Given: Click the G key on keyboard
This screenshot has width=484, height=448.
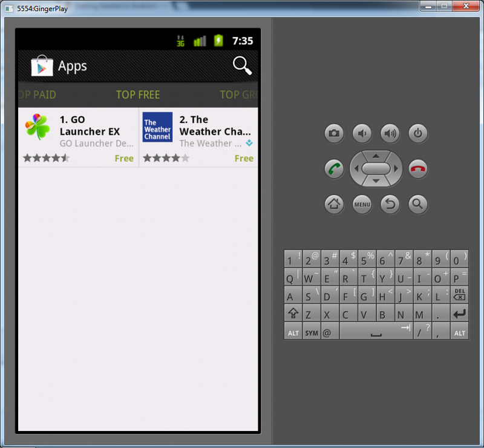Looking at the screenshot, I should coord(367,294).
